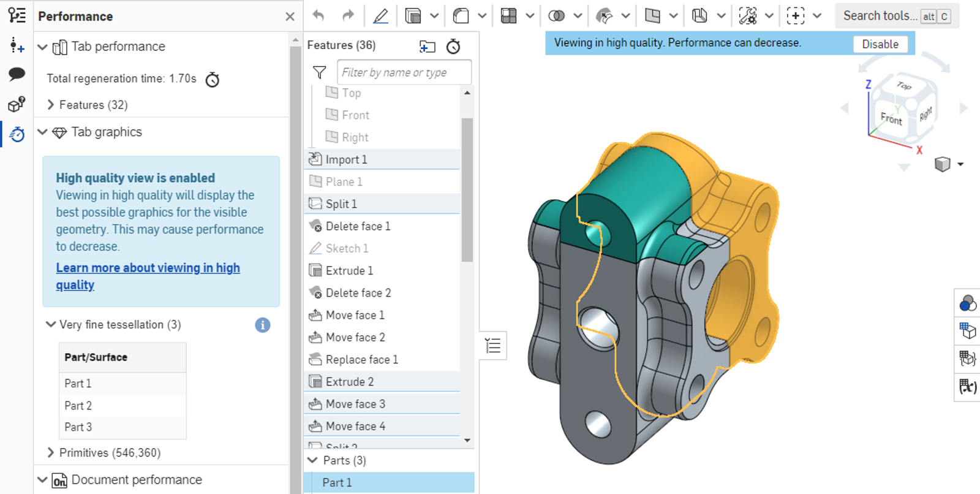Expand the Features (32) section
980x494 pixels.
pos(51,105)
